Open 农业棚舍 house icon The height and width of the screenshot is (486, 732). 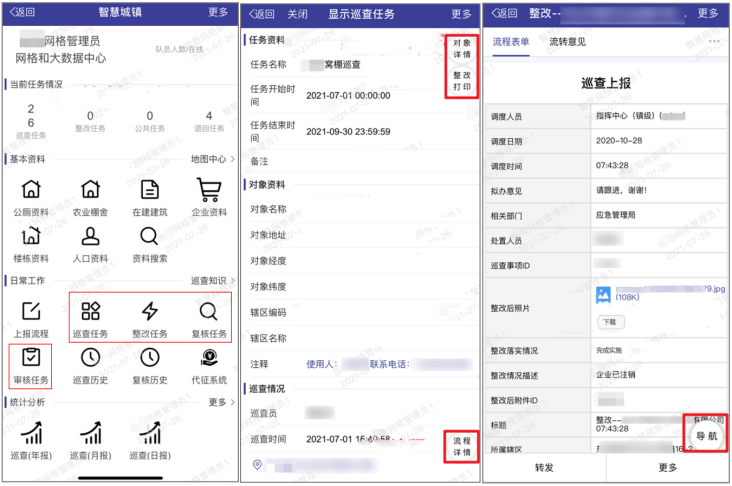[x=90, y=189]
